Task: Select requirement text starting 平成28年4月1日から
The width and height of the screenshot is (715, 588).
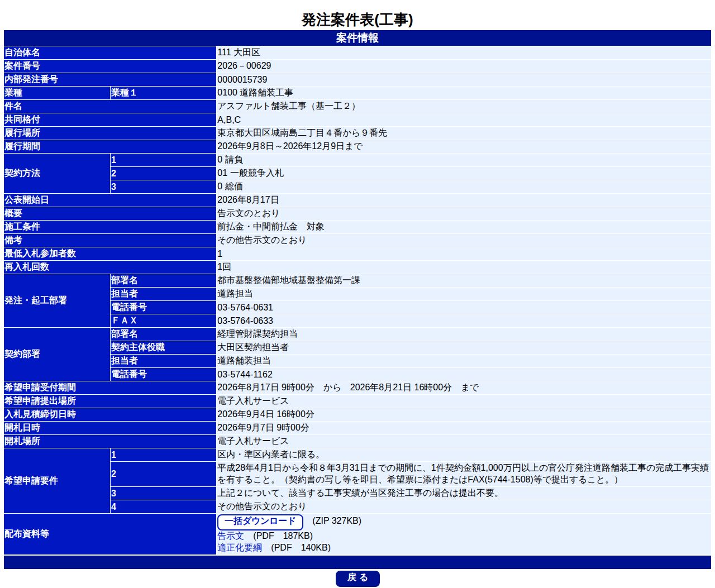Action: click(463, 474)
